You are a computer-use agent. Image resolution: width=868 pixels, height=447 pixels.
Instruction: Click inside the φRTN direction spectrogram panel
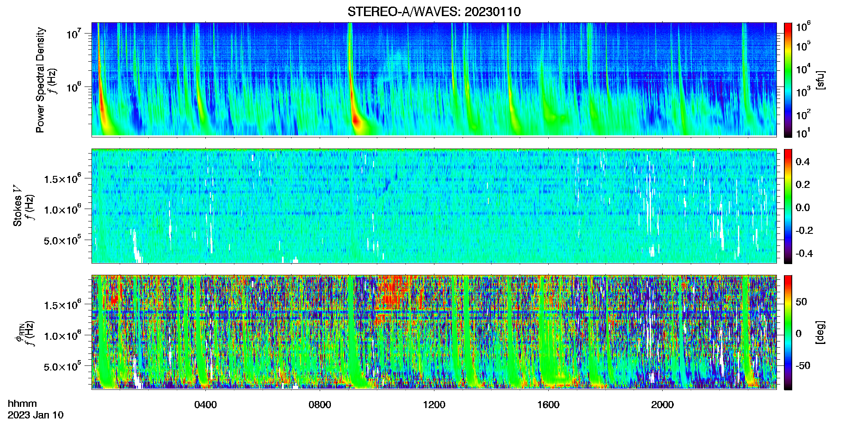(x=434, y=332)
